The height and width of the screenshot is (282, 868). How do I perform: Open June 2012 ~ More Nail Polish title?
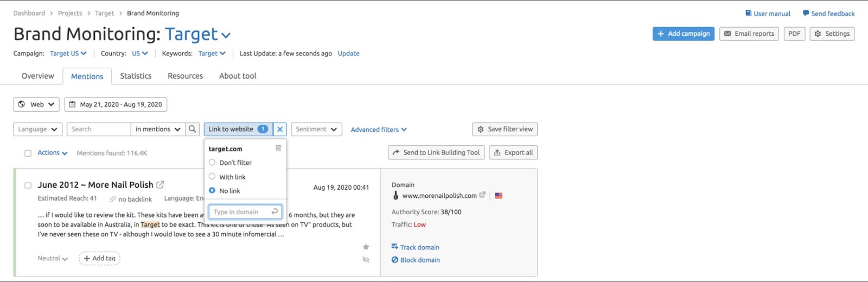click(95, 185)
